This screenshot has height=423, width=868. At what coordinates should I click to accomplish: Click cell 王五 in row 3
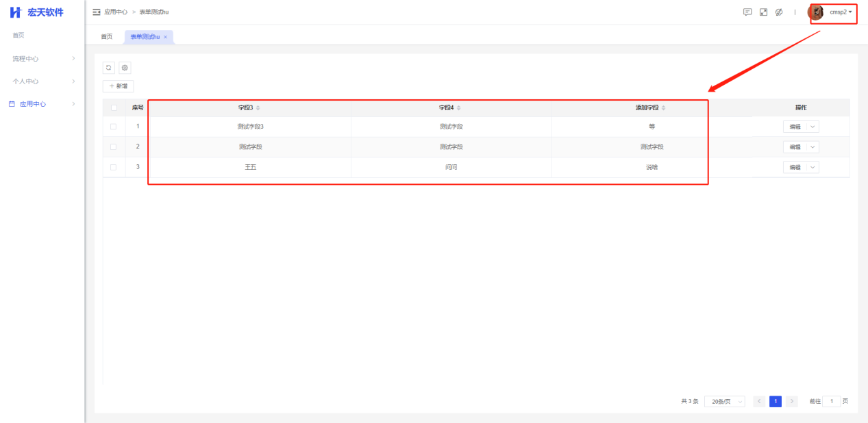[x=251, y=168]
